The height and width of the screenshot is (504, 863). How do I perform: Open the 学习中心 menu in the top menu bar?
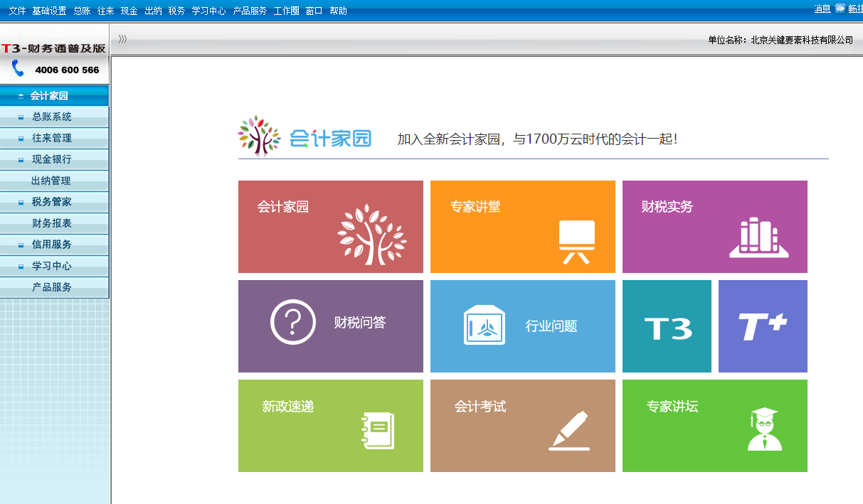point(209,11)
